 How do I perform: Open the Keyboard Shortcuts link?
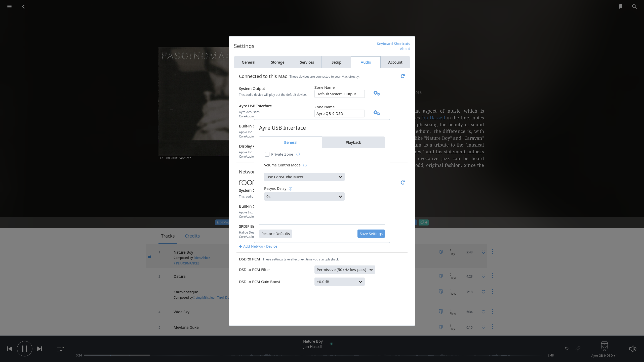coord(393,44)
